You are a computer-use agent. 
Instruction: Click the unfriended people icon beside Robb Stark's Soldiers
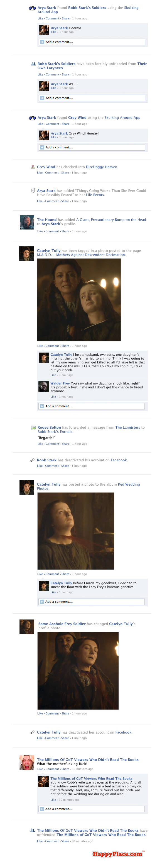pyautogui.click(x=33, y=64)
